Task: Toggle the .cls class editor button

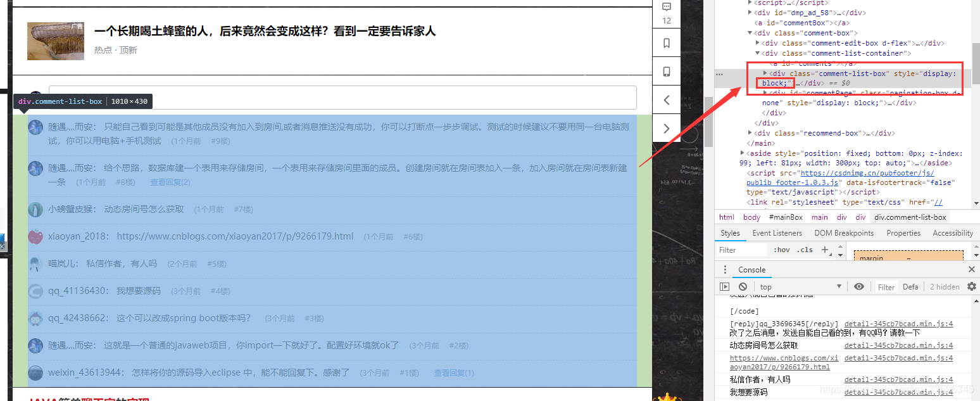Action: pos(805,250)
